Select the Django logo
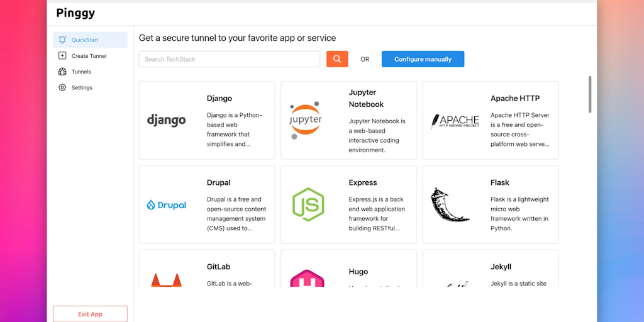The height and width of the screenshot is (322, 644). click(166, 120)
